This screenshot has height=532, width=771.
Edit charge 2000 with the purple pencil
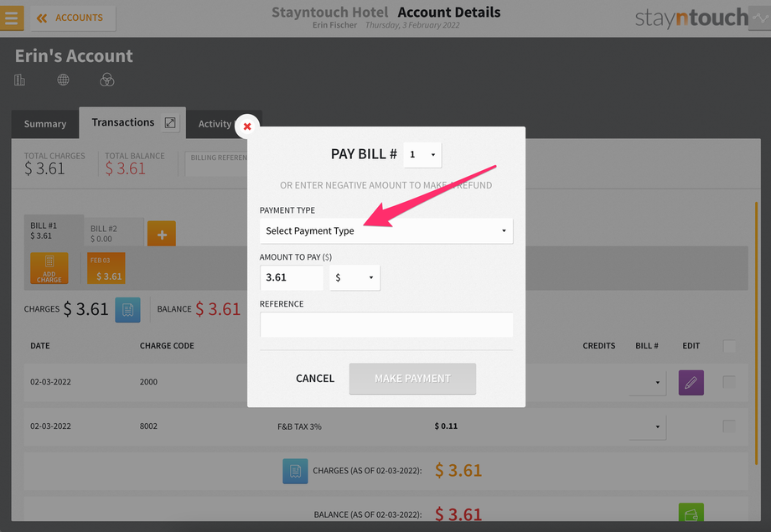691,383
